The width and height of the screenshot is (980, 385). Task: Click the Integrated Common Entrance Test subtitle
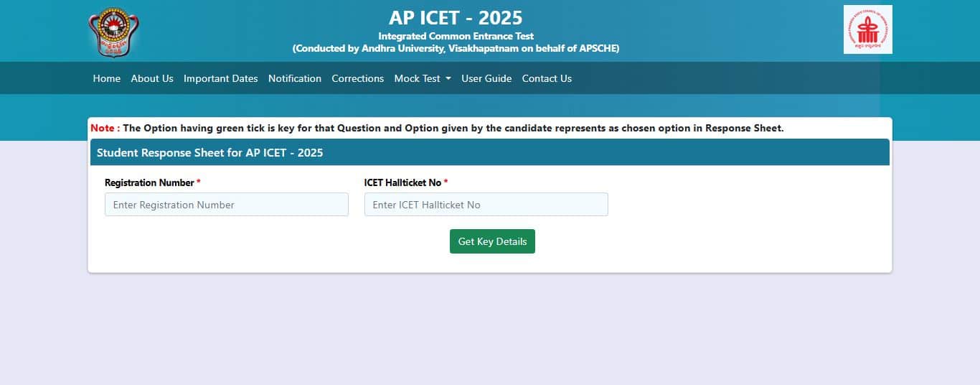click(456, 36)
